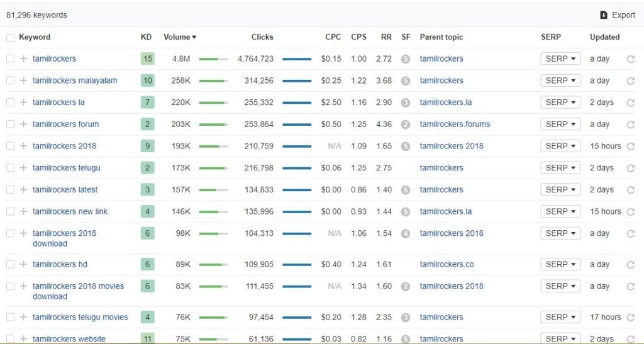The height and width of the screenshot is (344, 644).
Task: Tick checkbox for tamilrockers forum
Action: [x=10, y=124]
